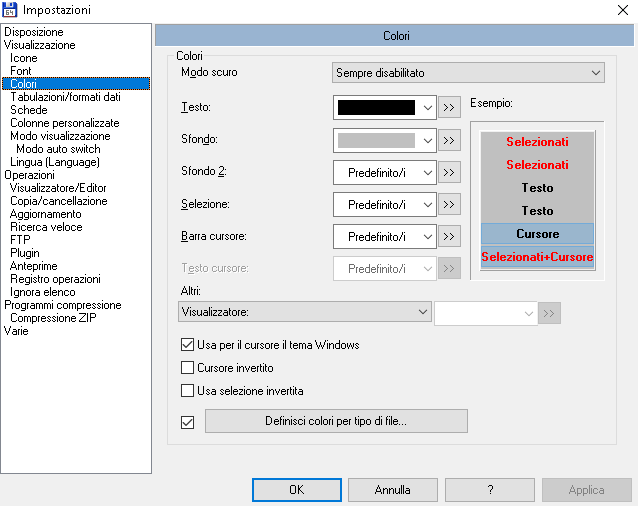638x506 pixels.
Task: Click the >> button beside Sfondo 2
Action: [449, 172]
